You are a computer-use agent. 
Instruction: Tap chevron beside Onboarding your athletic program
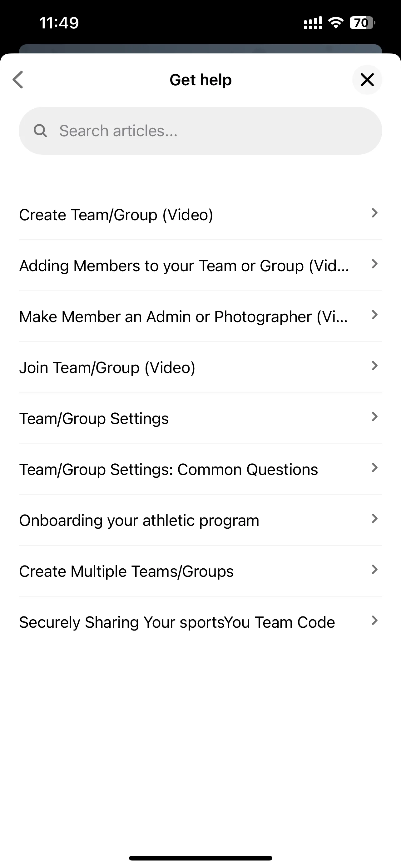(374, 518)
